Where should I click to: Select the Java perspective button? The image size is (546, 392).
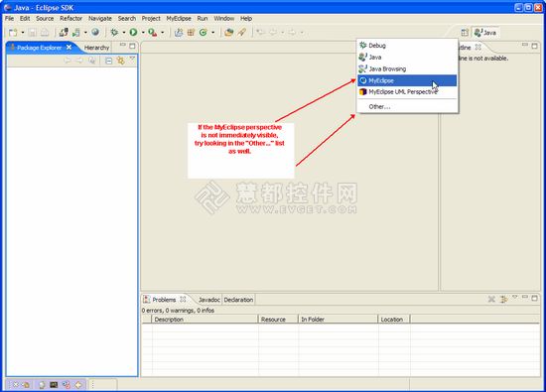tap(485, 33)
